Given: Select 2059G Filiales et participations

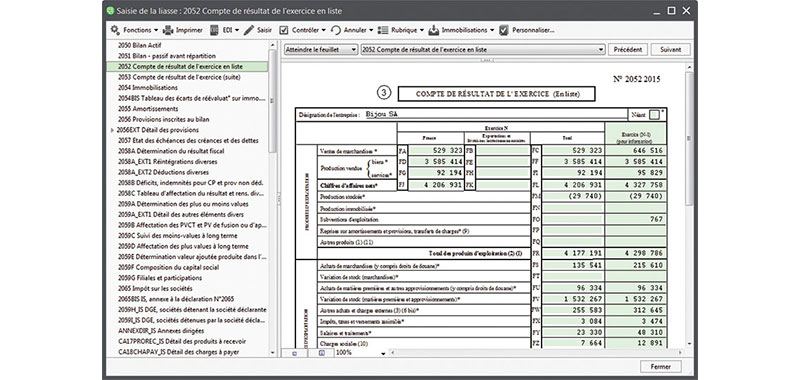Looking at the screenshot, I should (x=160, y=278).
